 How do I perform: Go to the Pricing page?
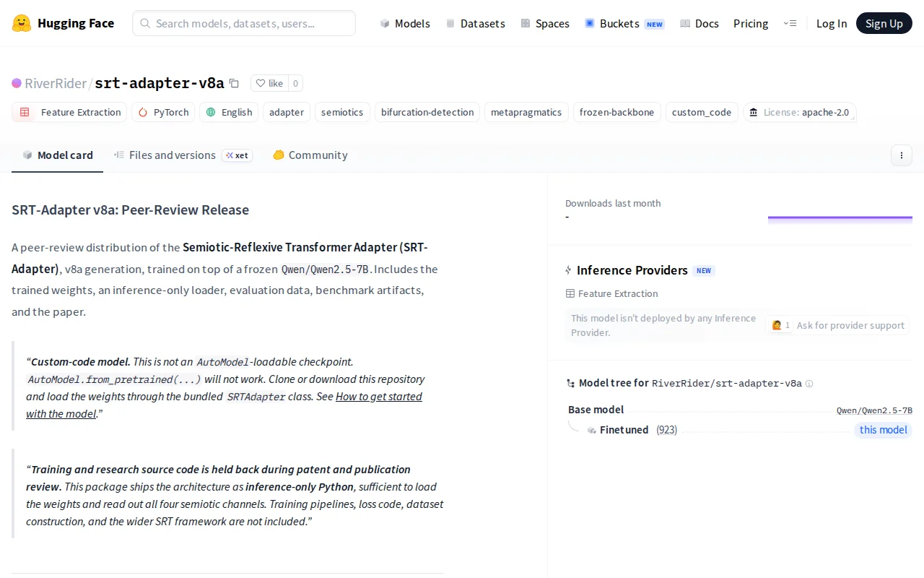[x=751, y=23]
